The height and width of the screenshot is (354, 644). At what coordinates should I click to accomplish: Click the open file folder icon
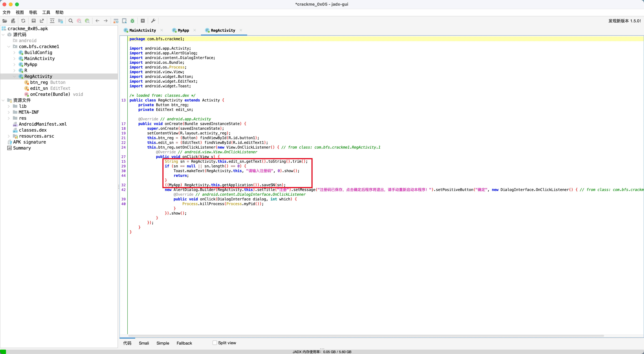click(x=5, y=21)
